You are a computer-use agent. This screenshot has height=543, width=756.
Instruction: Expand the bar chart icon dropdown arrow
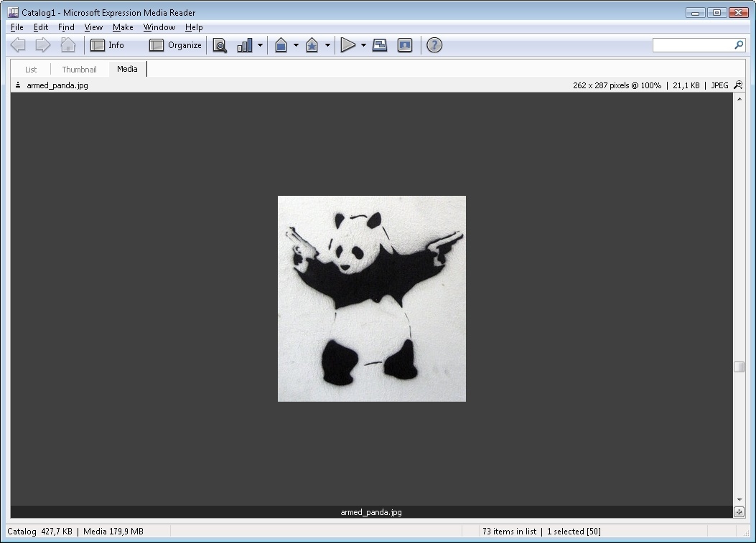point(261,45)
